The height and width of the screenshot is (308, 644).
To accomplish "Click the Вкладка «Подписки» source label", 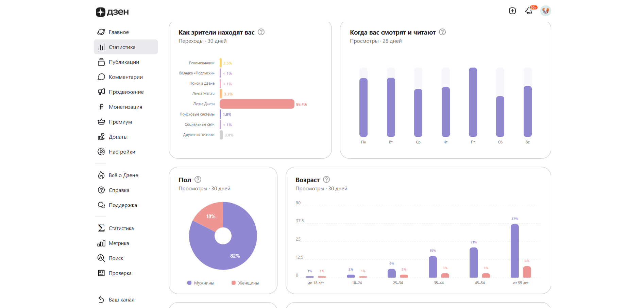I will pyautogui.click(x=197, y=73).
